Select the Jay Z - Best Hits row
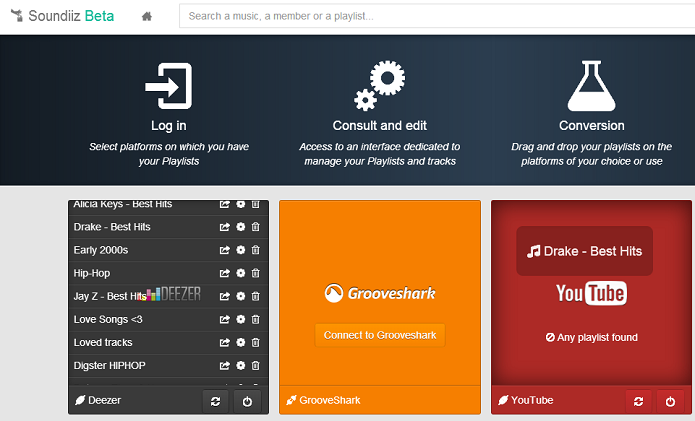Screen dimensions: 695x421 [x=168, y=296]
